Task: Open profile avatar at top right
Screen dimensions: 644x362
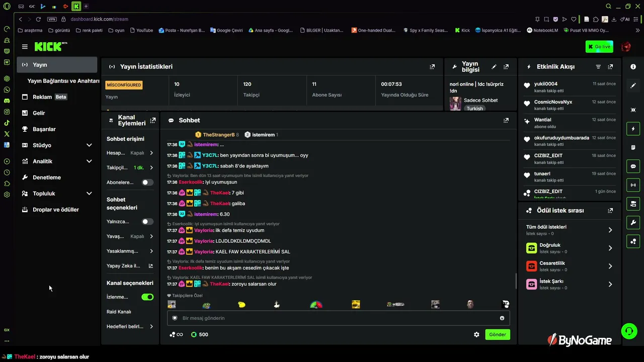Action: click(626, 47)
